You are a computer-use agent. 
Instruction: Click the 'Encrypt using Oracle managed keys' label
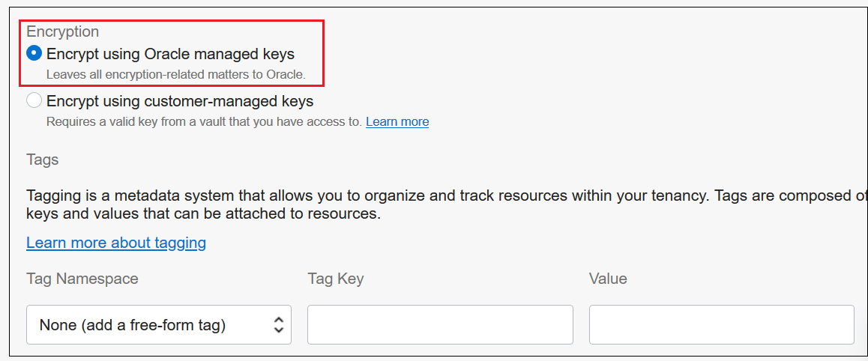click(x=170, y=54)
